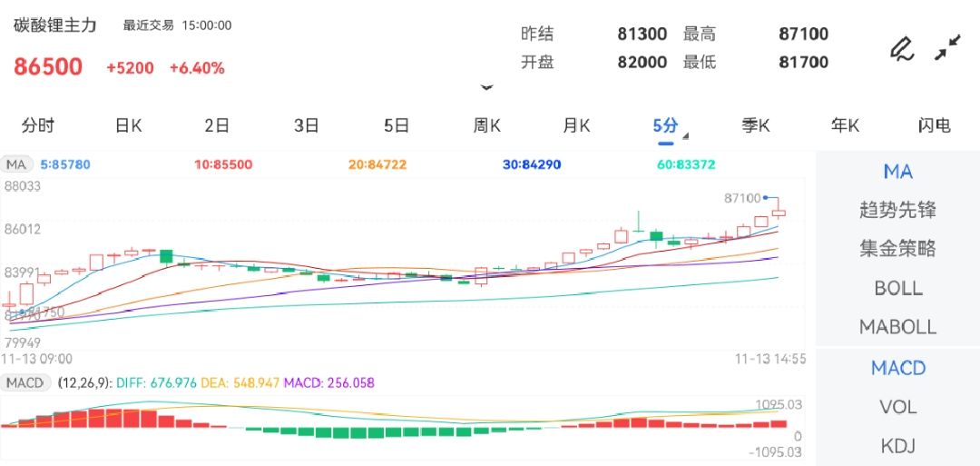Choose the KDJ sub-indicator
Image resolution: width=980 pixels, height=466 pixels.
[897, 446]
